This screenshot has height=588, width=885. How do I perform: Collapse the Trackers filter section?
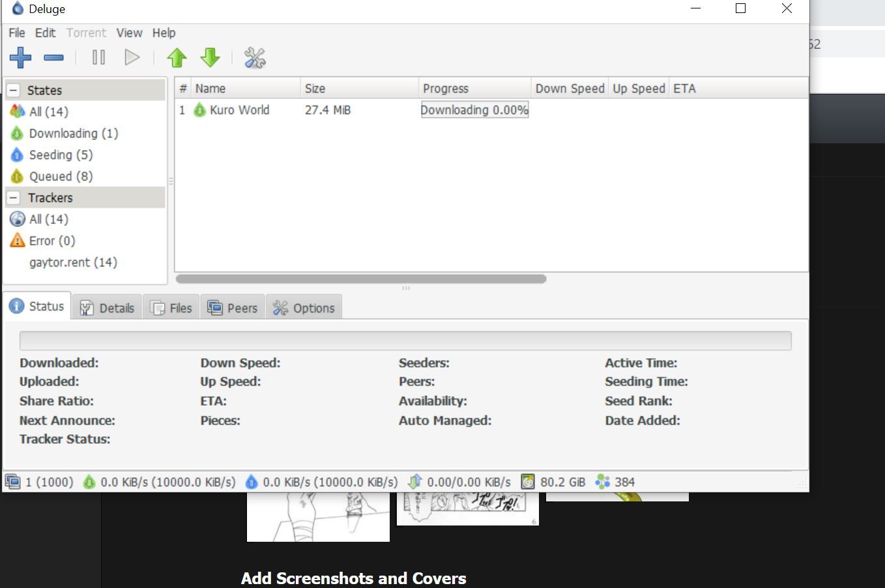point(14,198)
